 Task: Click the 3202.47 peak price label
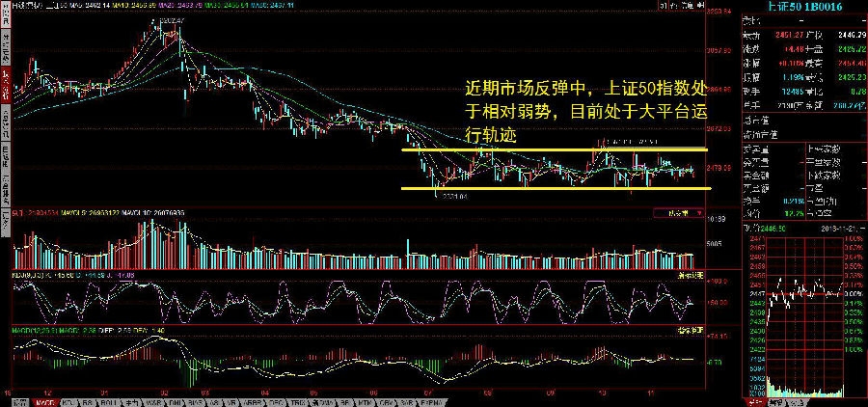click(172, 21)
